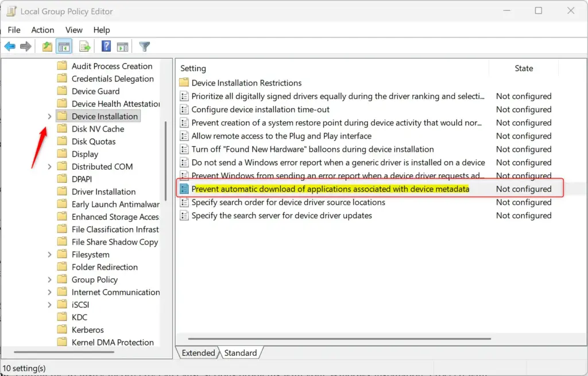The width and height of the screenshot is (588, 376).
Task: Click policy icon for Specify search order setting
Action: point(184,202)
